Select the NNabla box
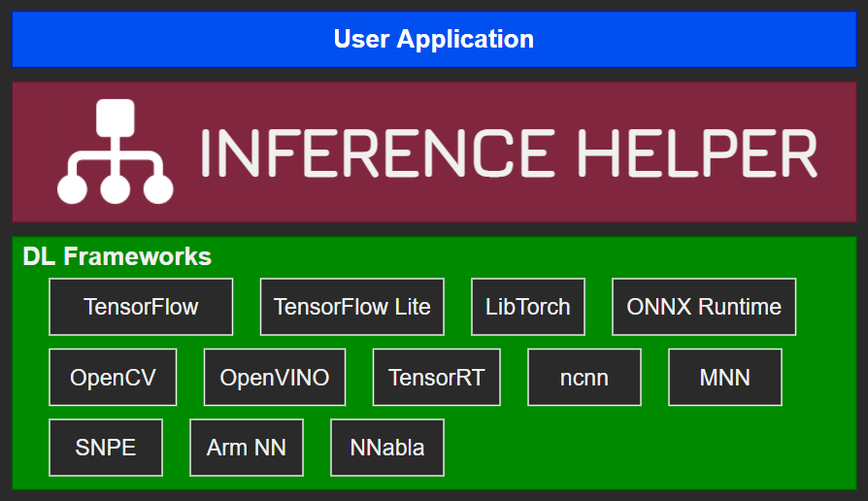868x501 pixels. 387,448
